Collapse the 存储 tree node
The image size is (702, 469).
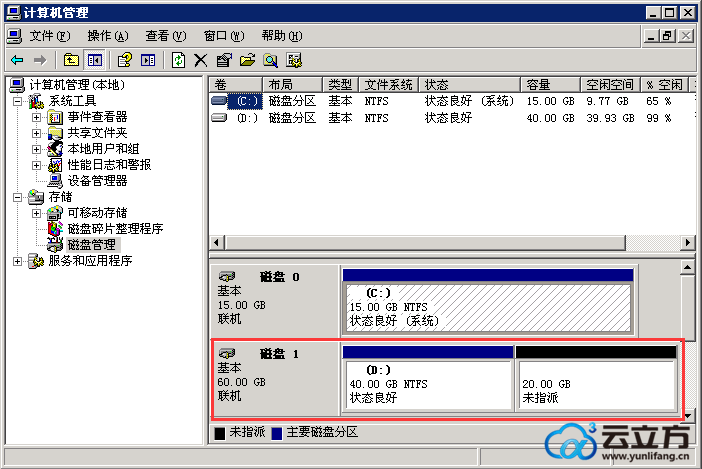tap(17, 197)
